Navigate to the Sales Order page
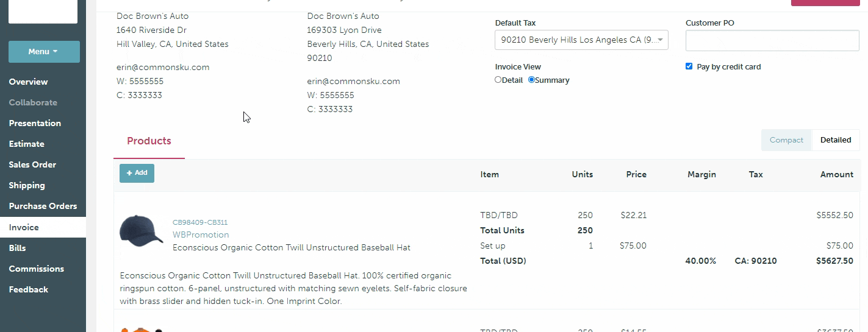 (x=32, y=164)
